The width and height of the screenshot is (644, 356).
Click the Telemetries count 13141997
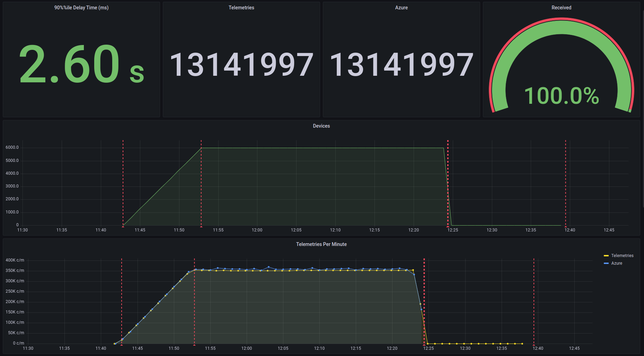click(x=241, y=65)
